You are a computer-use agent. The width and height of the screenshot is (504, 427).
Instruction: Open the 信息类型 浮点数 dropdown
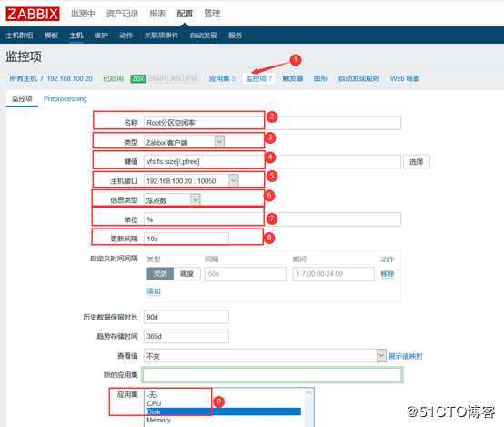(x=172, y=200)
